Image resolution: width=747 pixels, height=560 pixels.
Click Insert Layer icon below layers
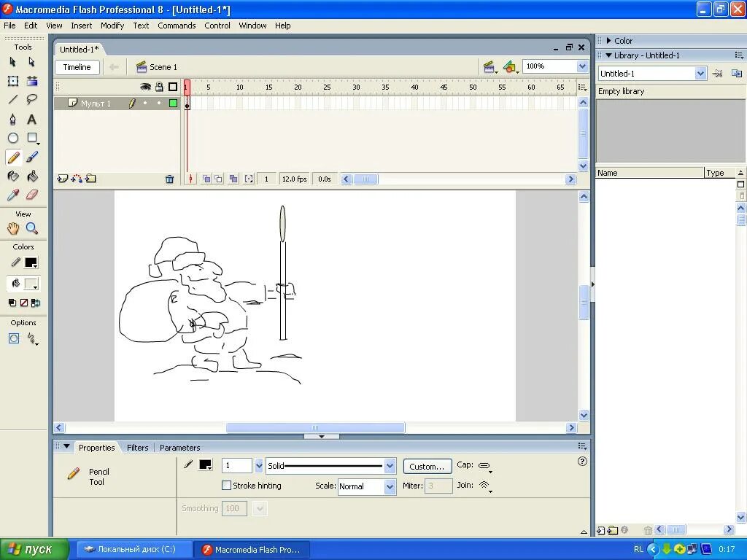(62, 179)
